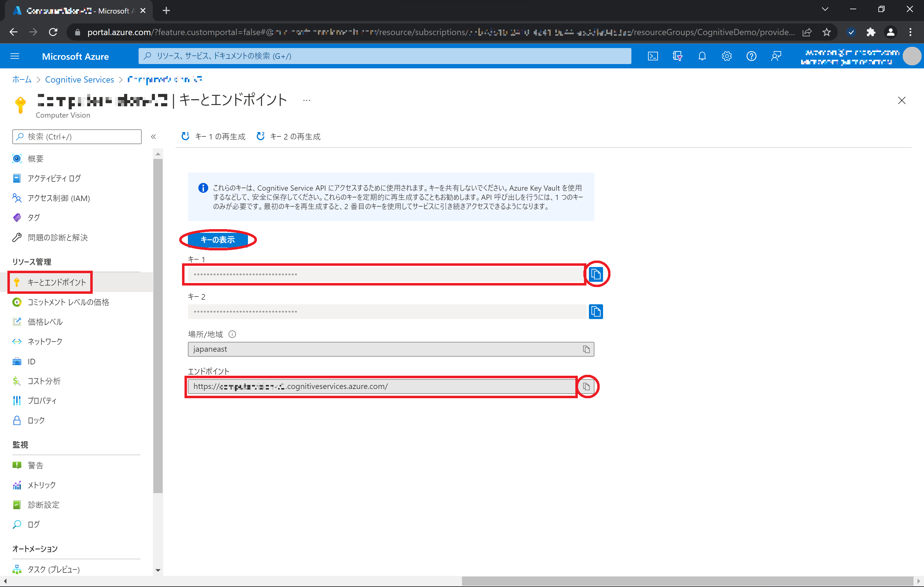Go to Cognitive Services breadcrumb link

79,79
